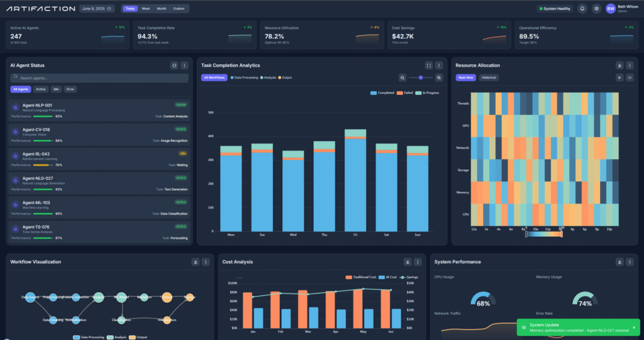
Task: Click the zoom out magnifier on chart
Action: coord(402,77)
